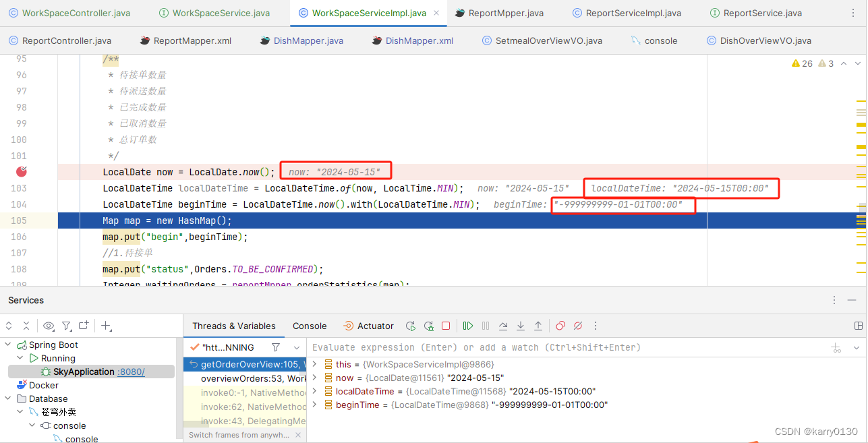
Task: Step into the method
Action: (521, 326)
